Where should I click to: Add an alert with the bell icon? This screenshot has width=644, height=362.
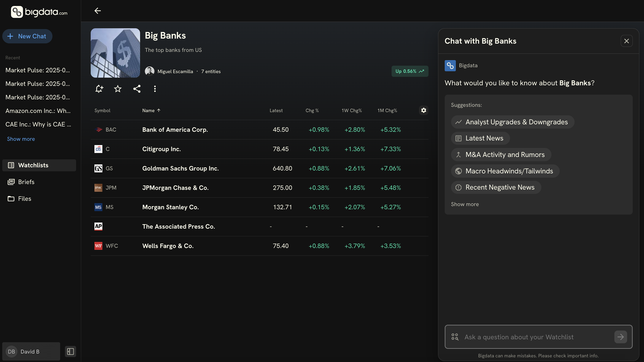(x=99, y=89)
